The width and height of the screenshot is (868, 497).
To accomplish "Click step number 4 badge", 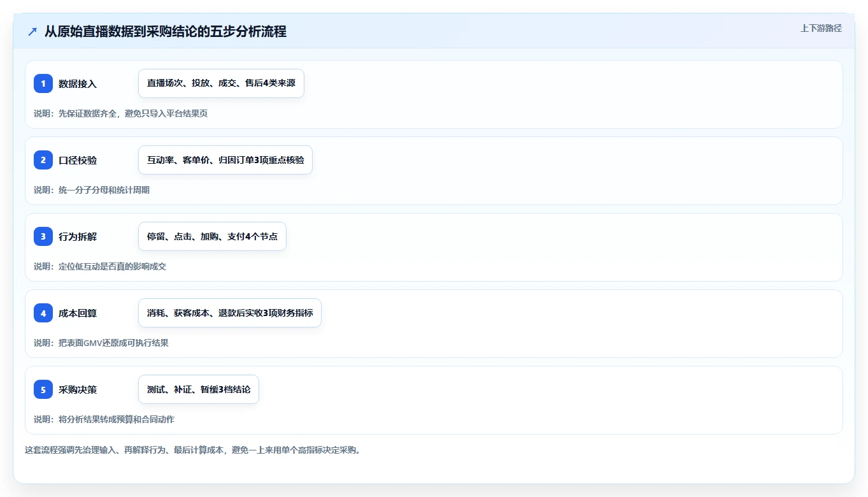I will [x=43, y=313].
